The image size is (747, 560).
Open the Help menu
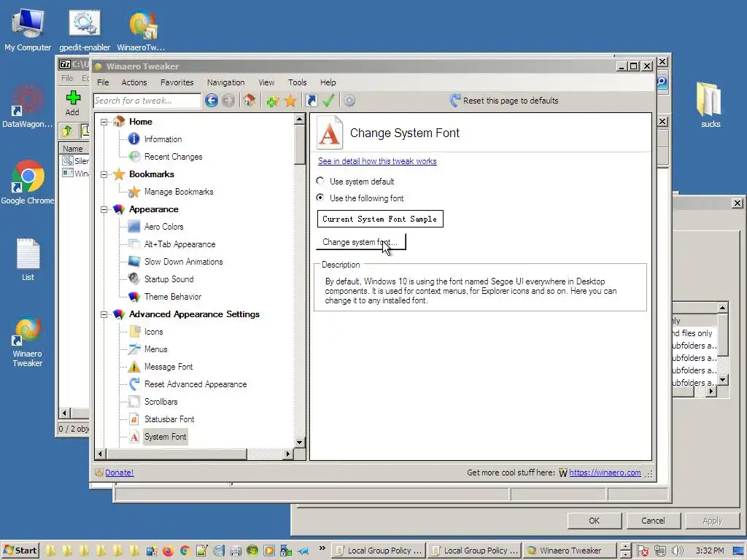328,82
